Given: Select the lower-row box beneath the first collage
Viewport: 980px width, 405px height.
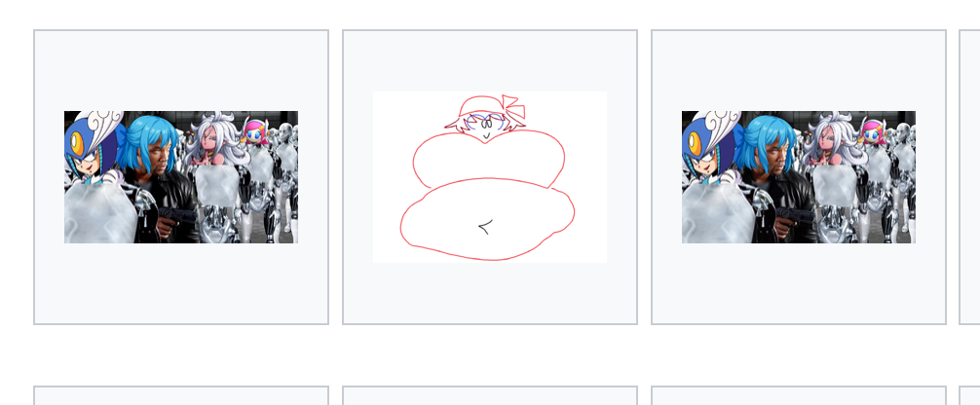Looking at the screenshot, I should coord(180,395).
